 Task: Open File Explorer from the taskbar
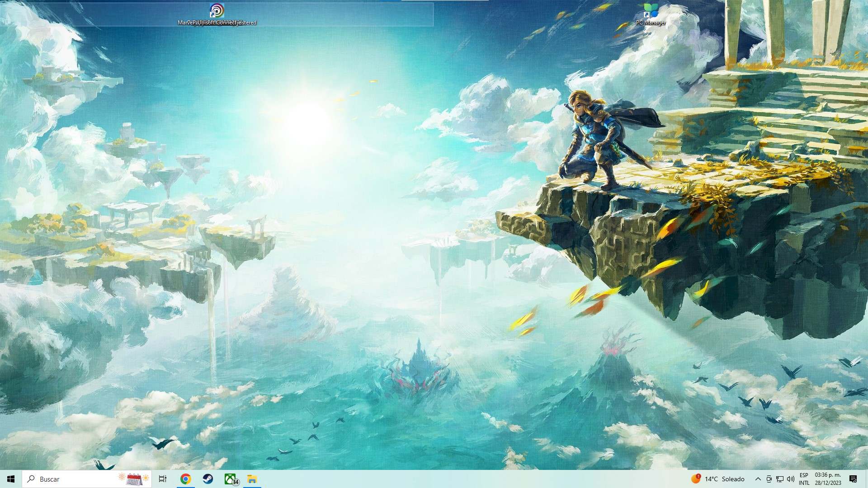tap(252, 479)
